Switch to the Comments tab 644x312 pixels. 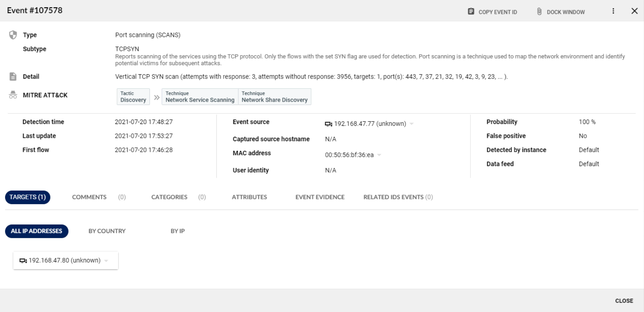[89, 197]
